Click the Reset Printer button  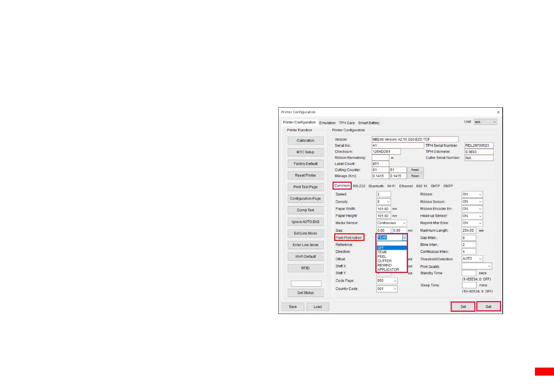pos(305,175)
